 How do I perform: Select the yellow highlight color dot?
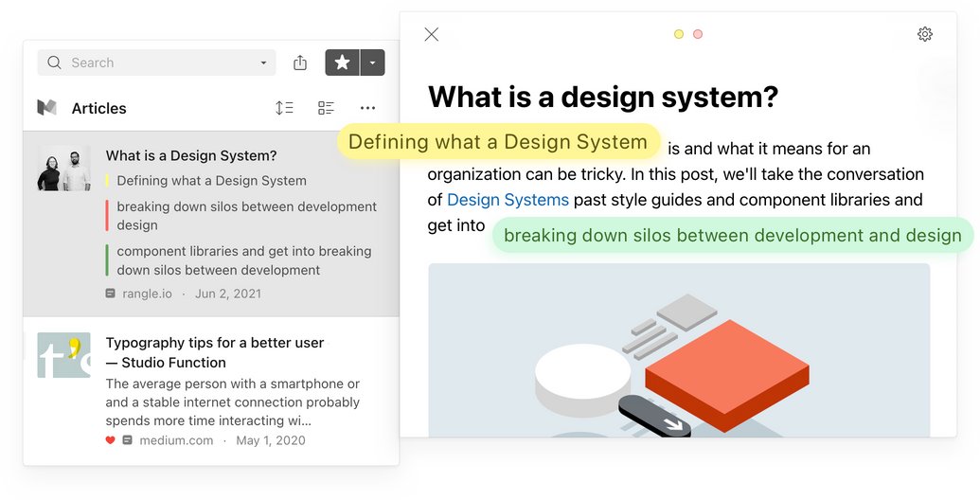pos(679,34)
